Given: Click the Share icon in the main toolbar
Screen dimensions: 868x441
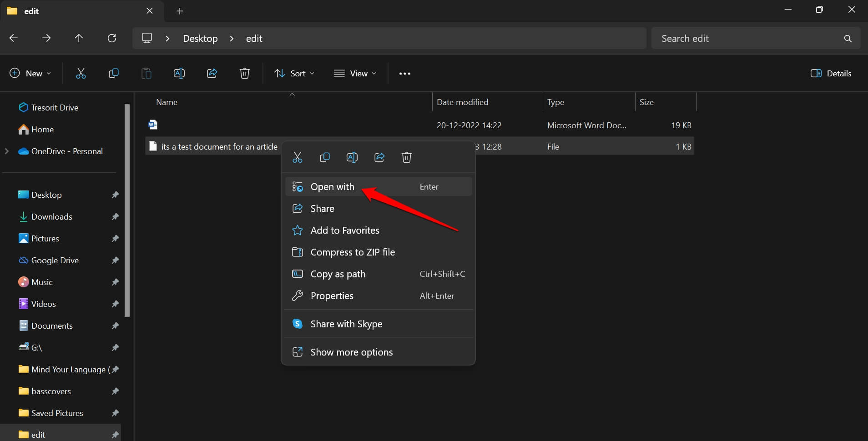Looking at the screenshot, I should [212, 73].
